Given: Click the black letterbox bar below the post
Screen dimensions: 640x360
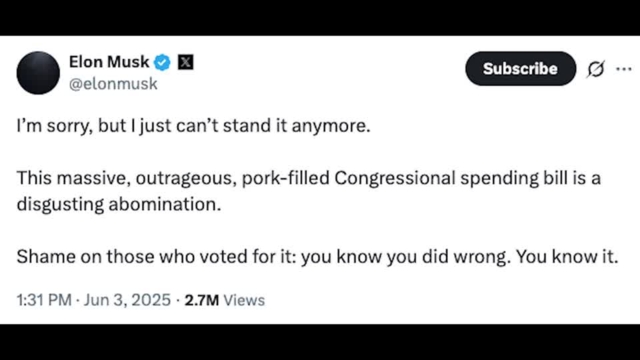Looking at the screenshot, I should pyautogui.click(x=320, y=342).
